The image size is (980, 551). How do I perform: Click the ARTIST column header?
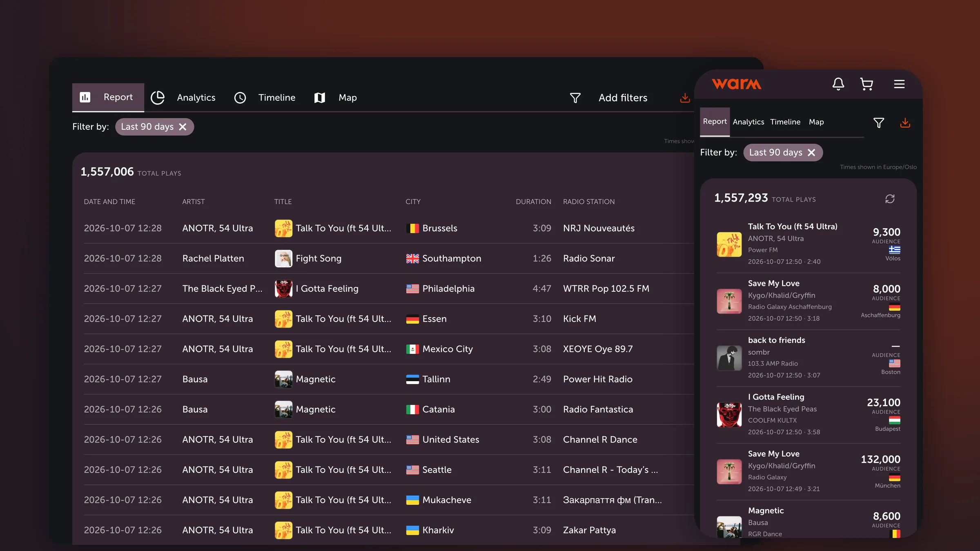pos(194,202)
